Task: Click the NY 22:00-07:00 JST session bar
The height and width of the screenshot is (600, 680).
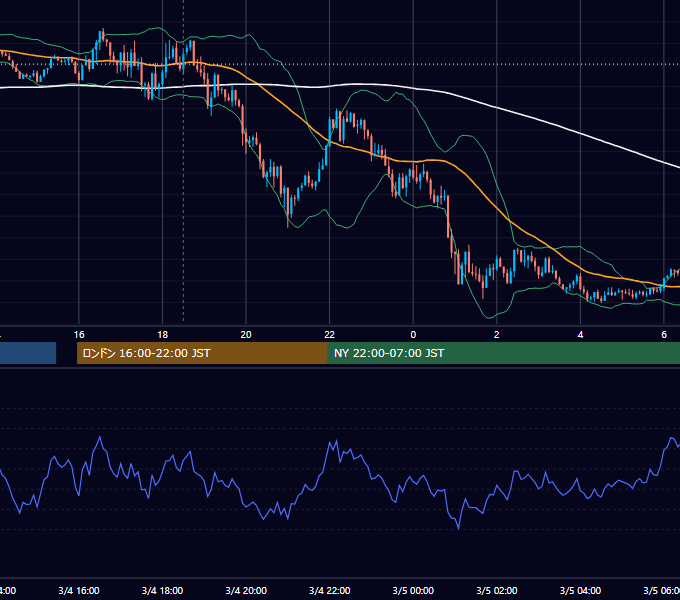Action: coord(503,353)
